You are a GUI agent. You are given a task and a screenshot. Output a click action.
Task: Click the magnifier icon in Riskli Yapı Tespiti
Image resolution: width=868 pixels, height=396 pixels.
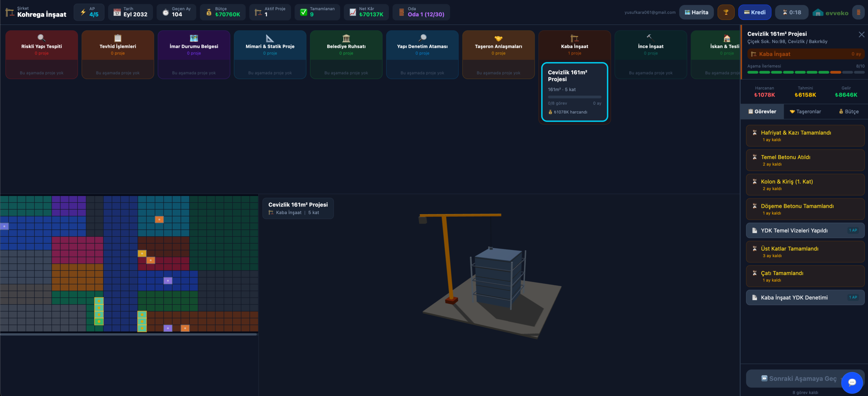(x=41, y=38)
